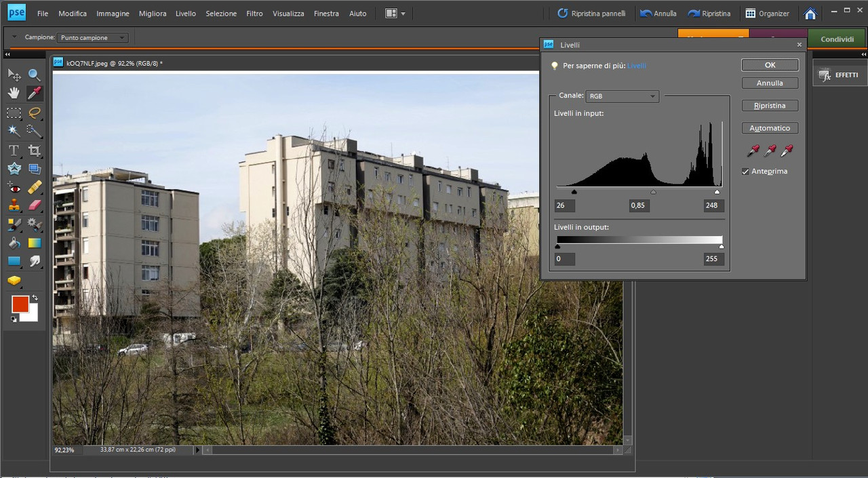This screenshot has width=868, height=478.
Task: Open the Selezione menu
Action: (x=222, y=14)
